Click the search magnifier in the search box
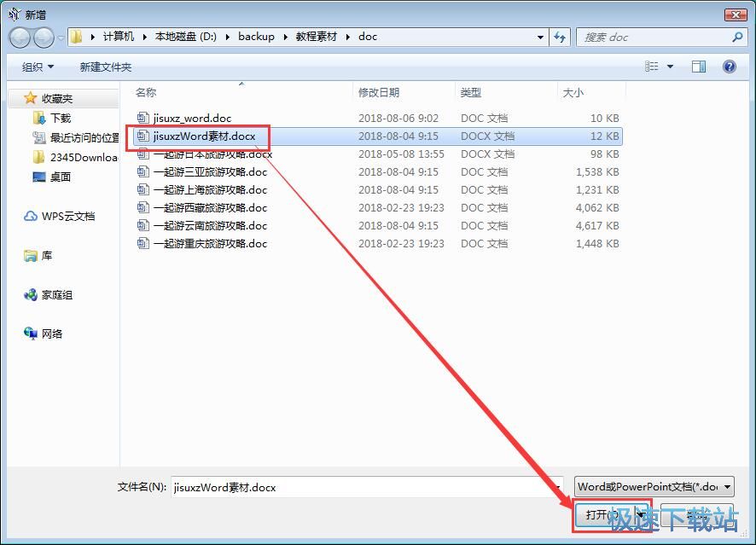Screen dimensions: 756x545 (x=737, y=37)
